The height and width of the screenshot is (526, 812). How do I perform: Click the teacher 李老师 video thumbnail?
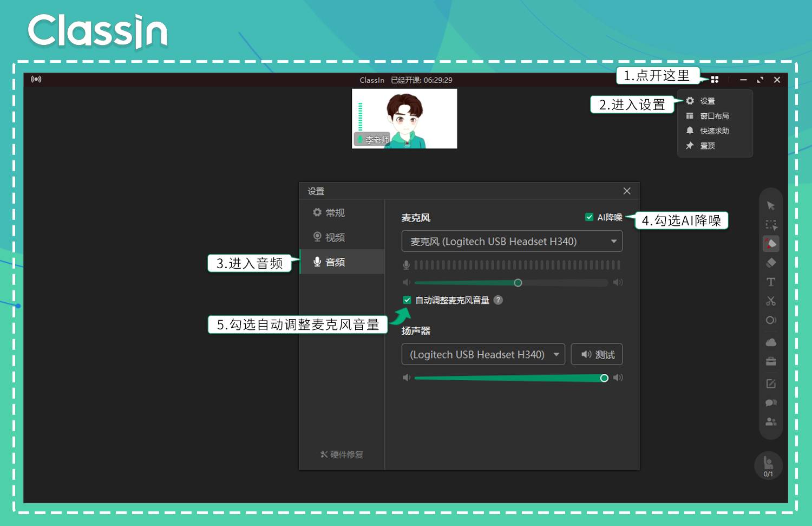[x=405, y=119]
